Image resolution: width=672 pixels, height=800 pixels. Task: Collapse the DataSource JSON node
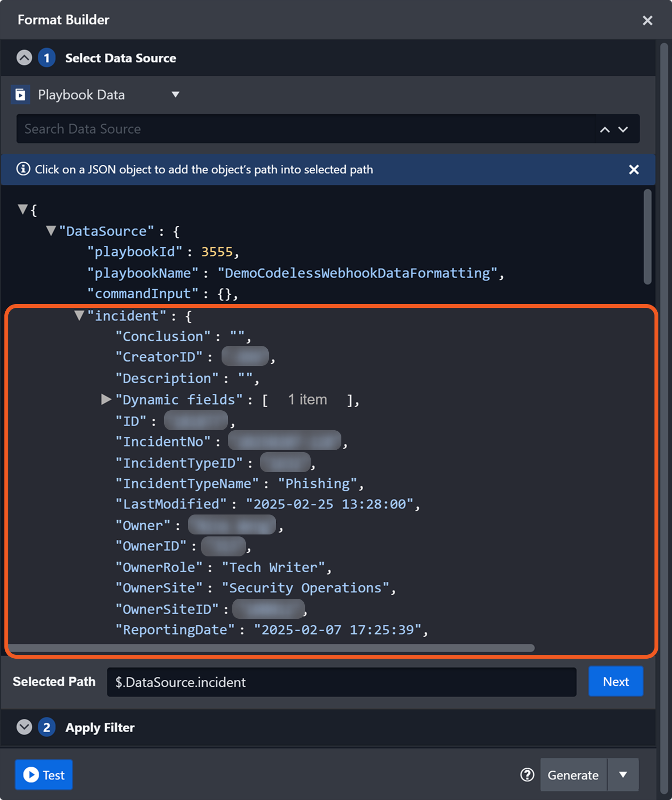[51, 231]
